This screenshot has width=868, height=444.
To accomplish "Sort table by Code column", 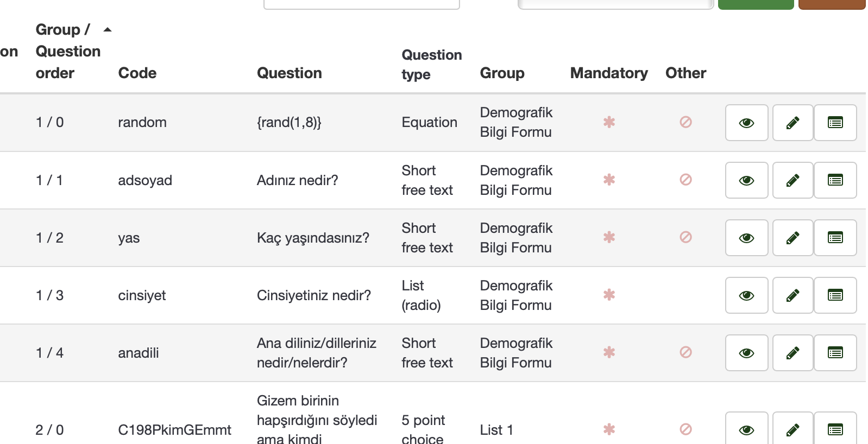I will [137, 73].
